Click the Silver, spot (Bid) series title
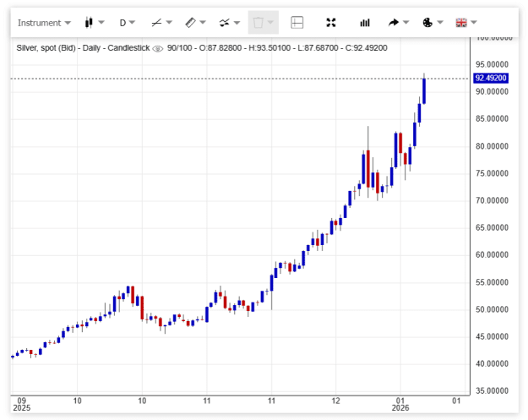The image size is (528, 420). [46, 48]
